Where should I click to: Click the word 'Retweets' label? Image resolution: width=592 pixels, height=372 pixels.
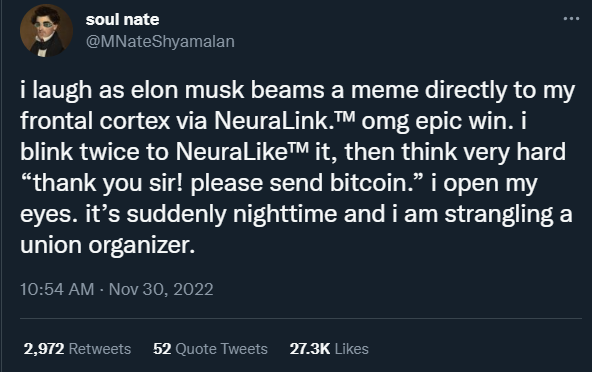[100, 349]
